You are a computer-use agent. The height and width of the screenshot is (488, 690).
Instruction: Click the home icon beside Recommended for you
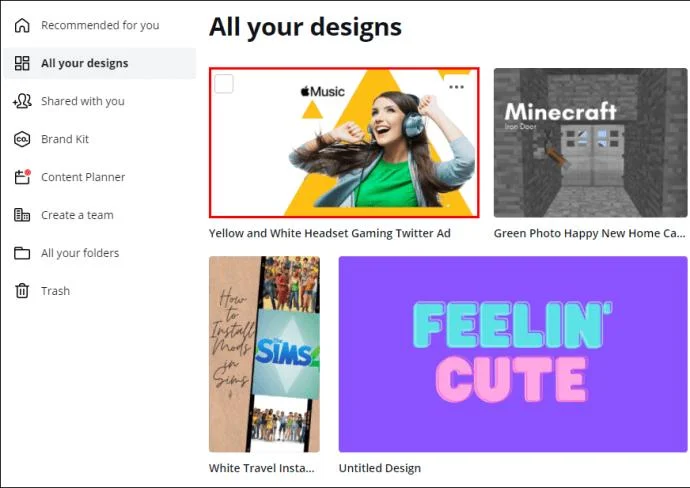[x=22, y=26]
